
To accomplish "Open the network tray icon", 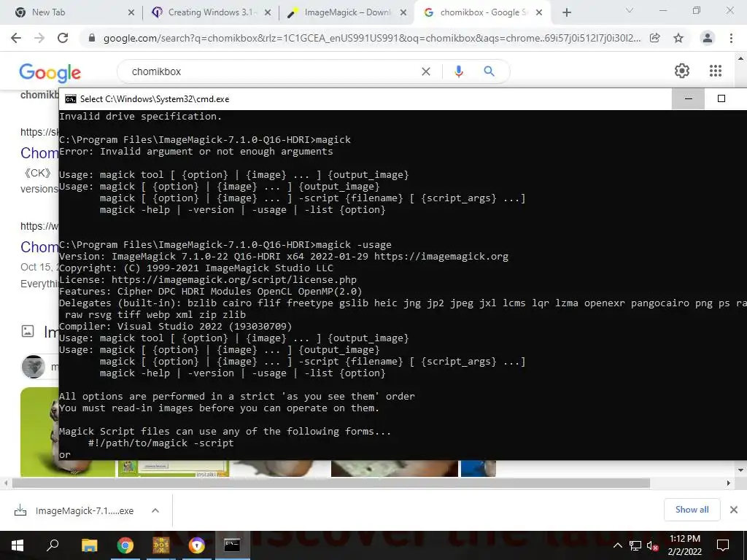I will (x=635, y=545).
